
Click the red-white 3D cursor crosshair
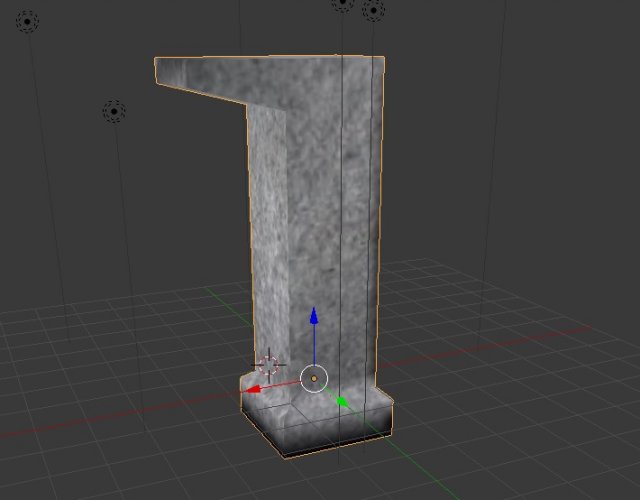(270, 363)
